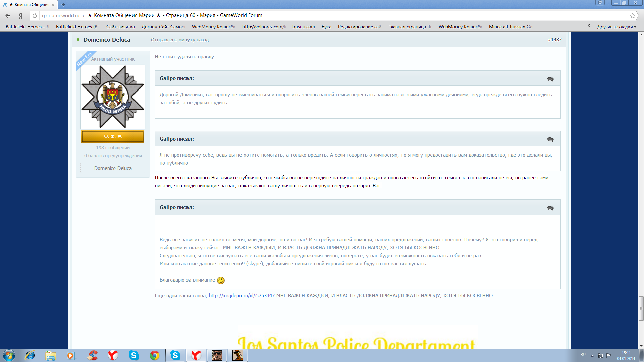
Task: Show hidden system tray icons
Action: point(592,355)
